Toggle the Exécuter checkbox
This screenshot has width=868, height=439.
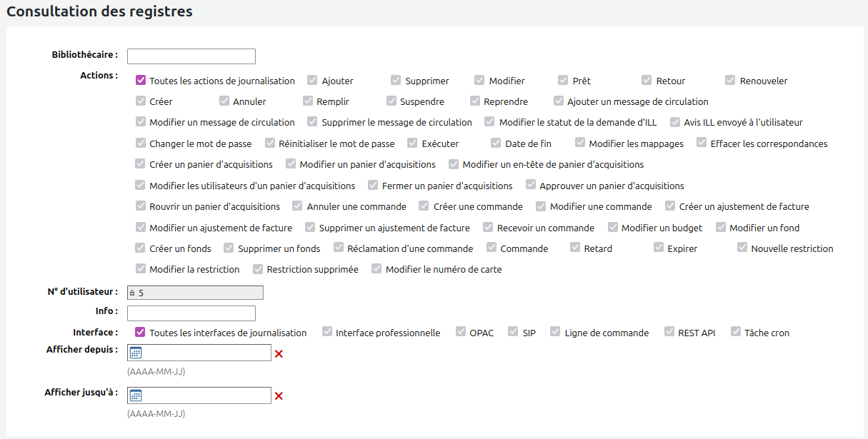(x=413, y=143)
